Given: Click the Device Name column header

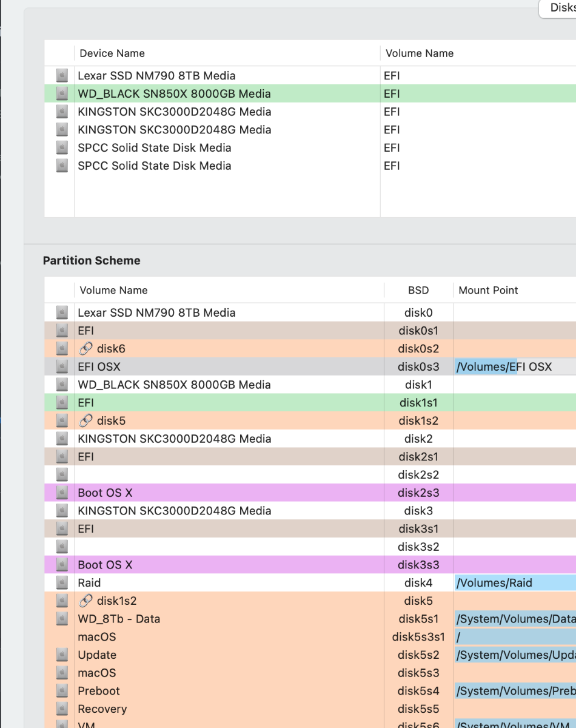Looking at the screenshot, I should 112,53.
